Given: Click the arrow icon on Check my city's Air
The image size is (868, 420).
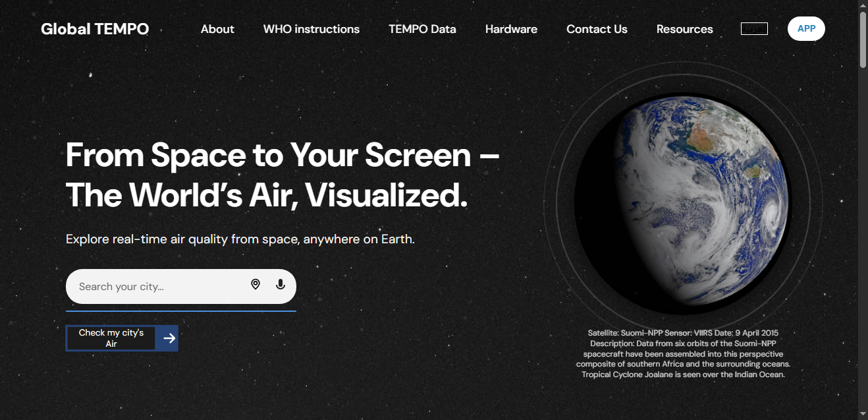Looking at the screenshot, I should pos(169,338).
